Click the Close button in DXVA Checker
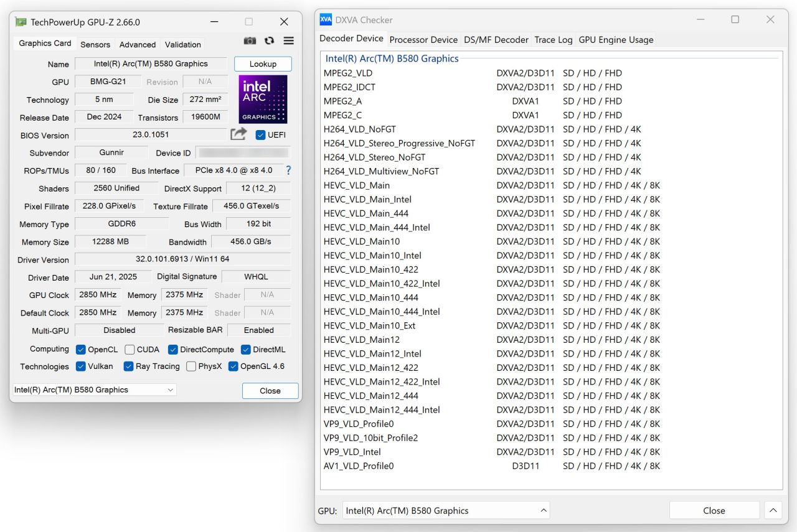Viewport: 797px width, 532px height. click(714, 511)
